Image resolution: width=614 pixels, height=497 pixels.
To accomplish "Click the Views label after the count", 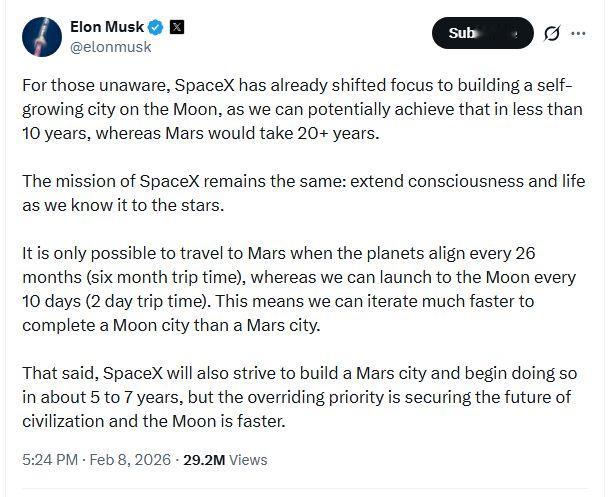I will 248,460.
